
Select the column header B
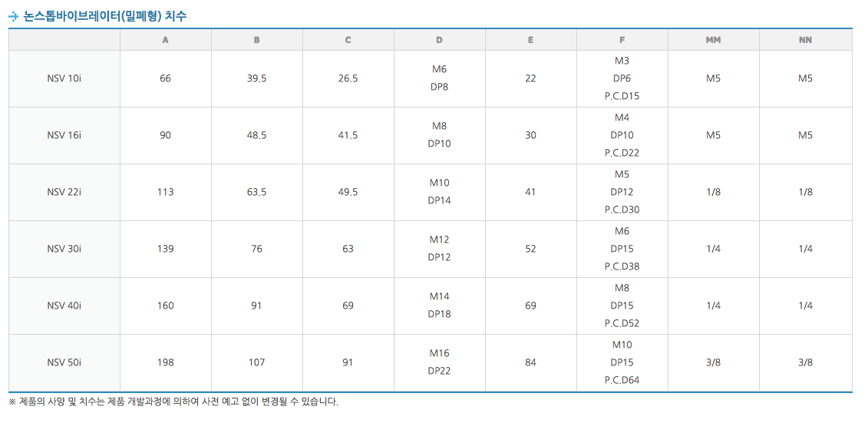[256, 40]
